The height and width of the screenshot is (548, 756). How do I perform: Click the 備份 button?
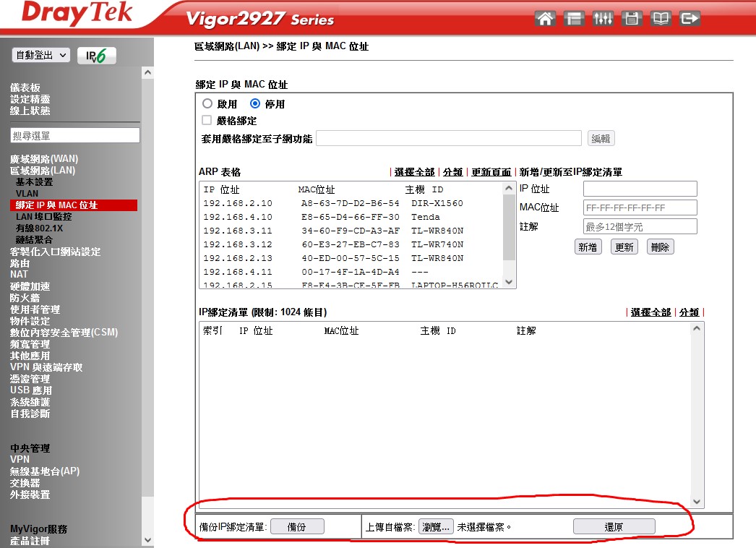[x=297, y=527]
